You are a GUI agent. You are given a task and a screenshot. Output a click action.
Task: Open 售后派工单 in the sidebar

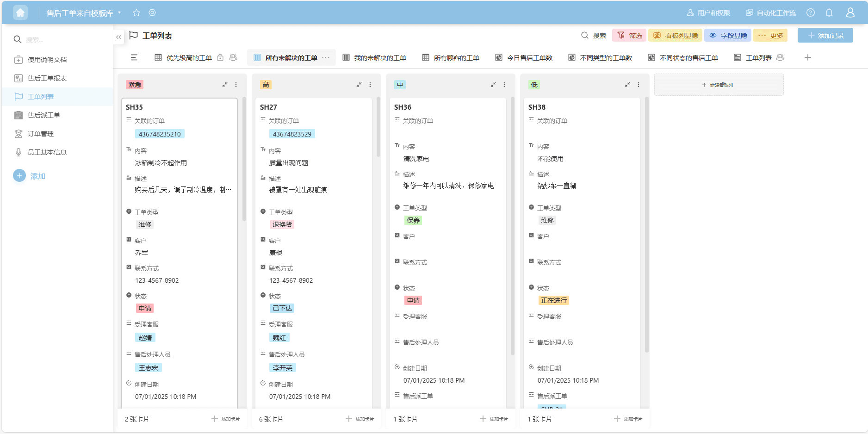44,115
